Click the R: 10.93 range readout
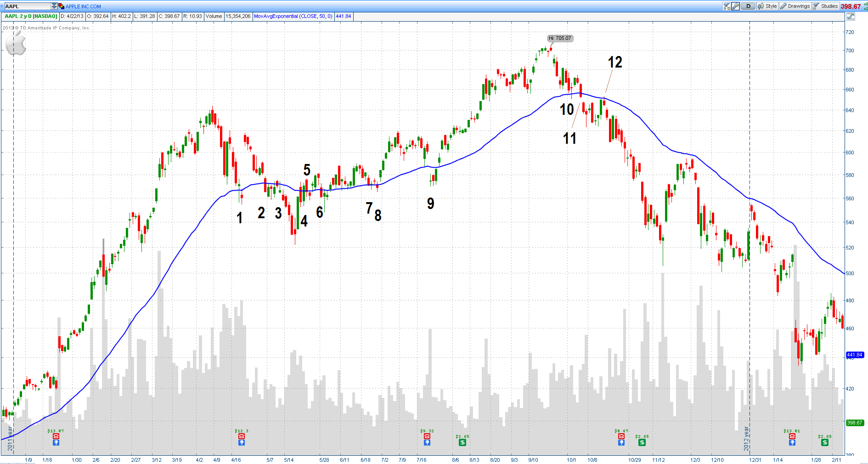The height and width of the screenshot is (464, 868). click(x=192, y=16)
